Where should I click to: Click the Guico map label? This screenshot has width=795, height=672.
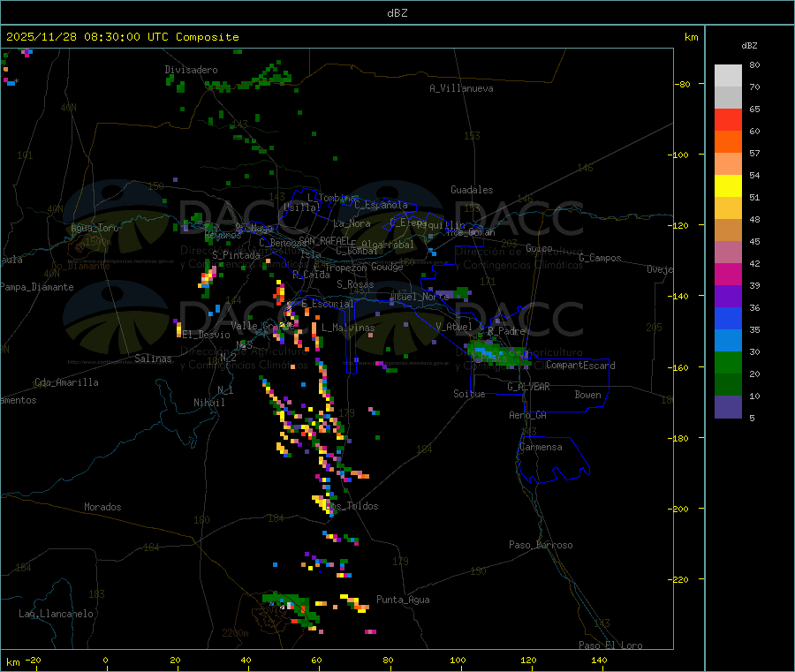[x=539, y=248]
